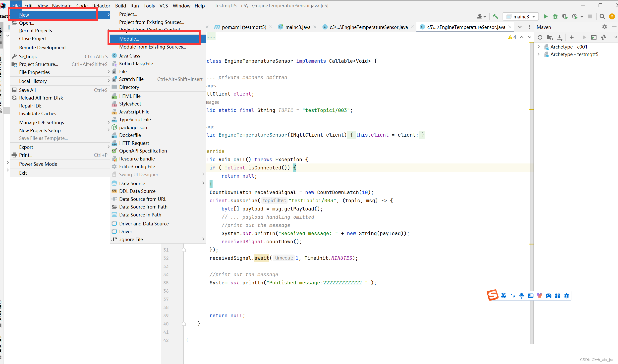Select Exit from File menu
The width and height of the screenshot is (618, 364).
click(x=60, y=173)
